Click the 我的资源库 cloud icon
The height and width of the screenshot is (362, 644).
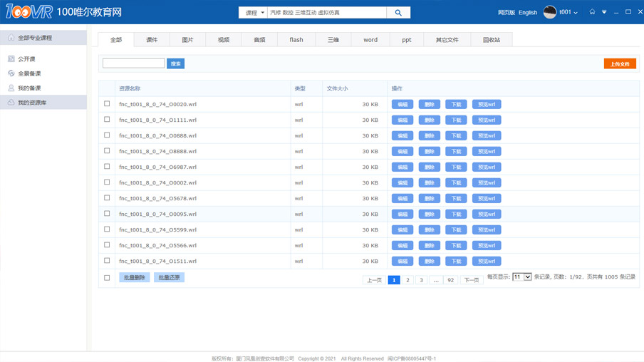tap(11, 103)
